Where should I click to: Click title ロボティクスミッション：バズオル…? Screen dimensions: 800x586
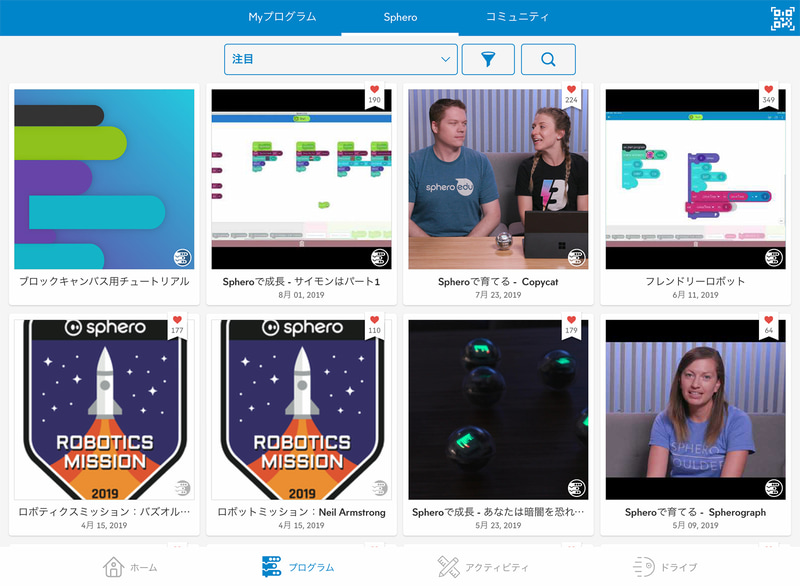[104, 512]
